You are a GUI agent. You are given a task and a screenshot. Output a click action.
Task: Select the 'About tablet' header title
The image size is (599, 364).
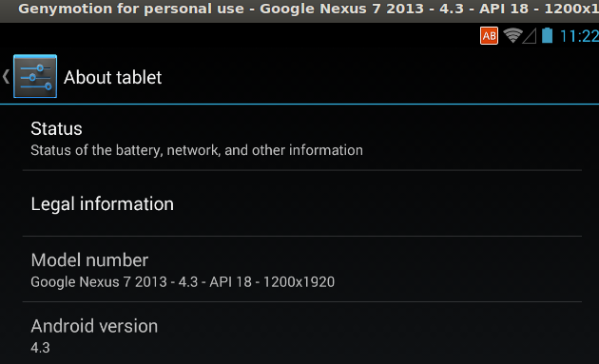click(x=113, y=78)
